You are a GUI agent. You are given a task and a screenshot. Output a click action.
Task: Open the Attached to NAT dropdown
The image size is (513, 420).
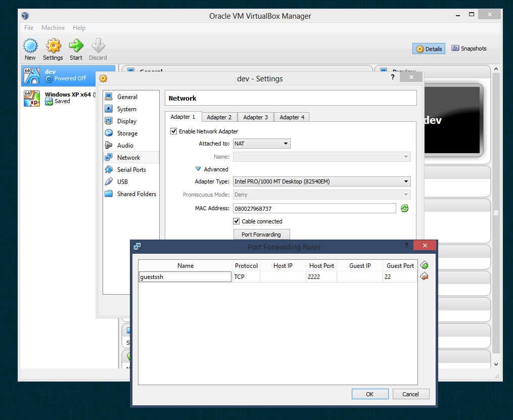pyautogui.click(x=261, y=144)
